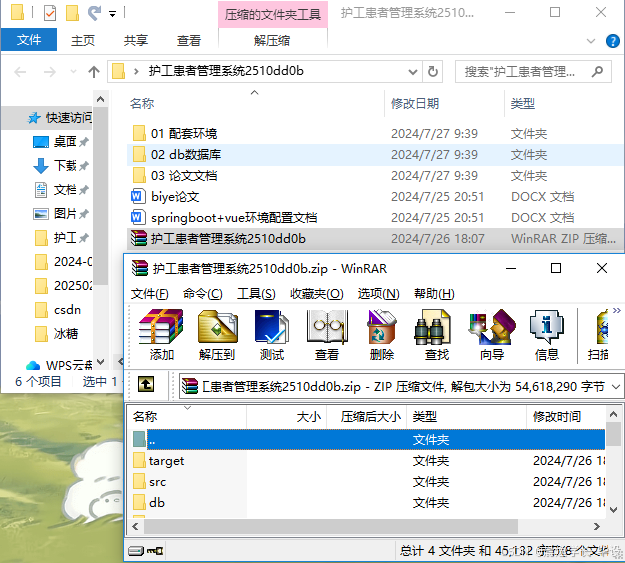
Task: Click the Explorer forward navigation arrow
Action: pos(49,72)
